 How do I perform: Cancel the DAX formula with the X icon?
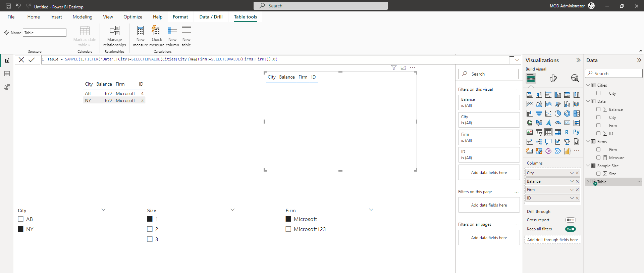click(x=21, y=60)
